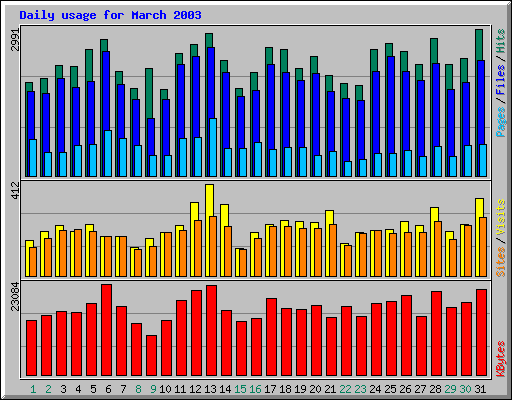Select the tallest red KBytes bar for day 6
Viewport: 512px width, 400px height.
coord(107,330)
